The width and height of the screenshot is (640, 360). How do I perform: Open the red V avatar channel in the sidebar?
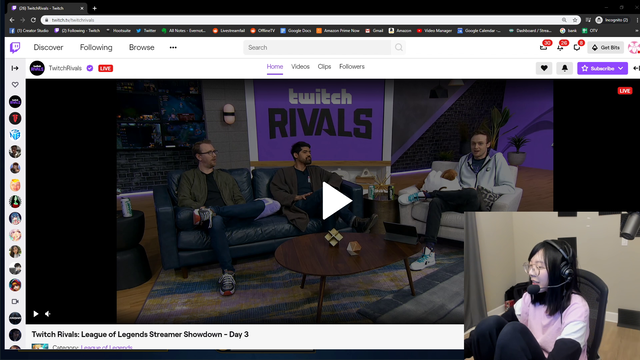pos(15,118)
